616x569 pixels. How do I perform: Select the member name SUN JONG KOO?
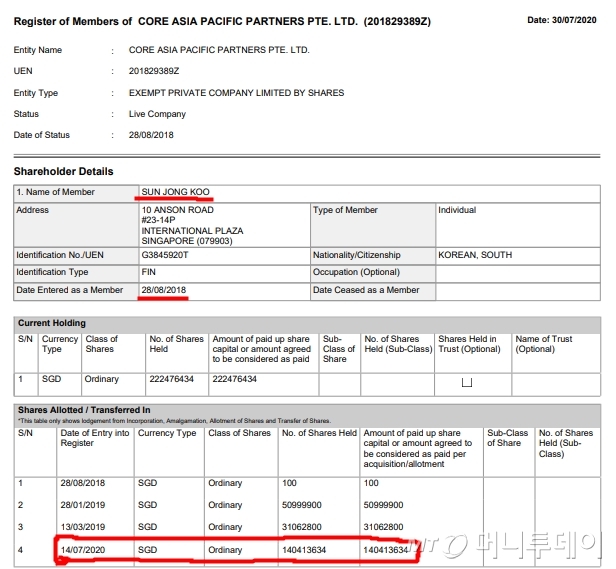pyautogui.click(x=175, y=192)
